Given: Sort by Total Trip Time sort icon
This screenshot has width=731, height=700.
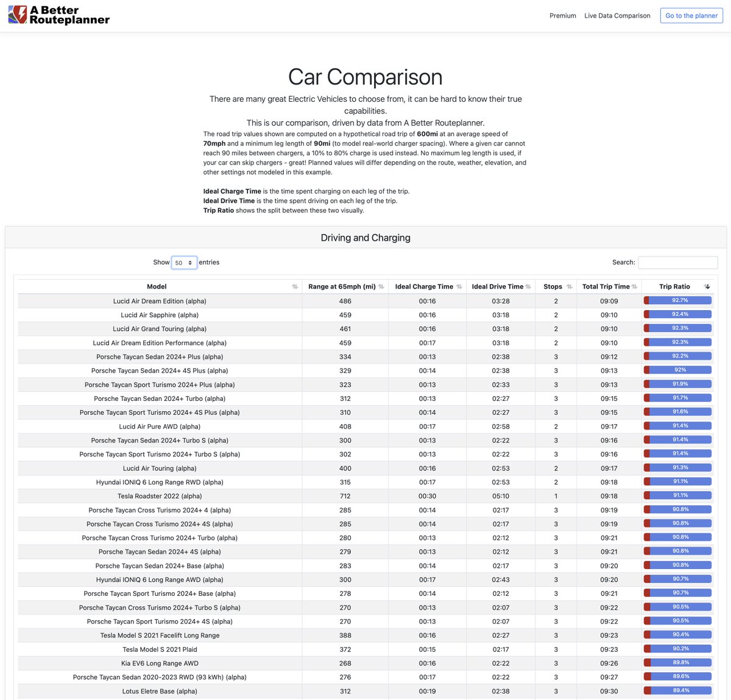Looking at the screenshot, I should (x=634, y=287).
